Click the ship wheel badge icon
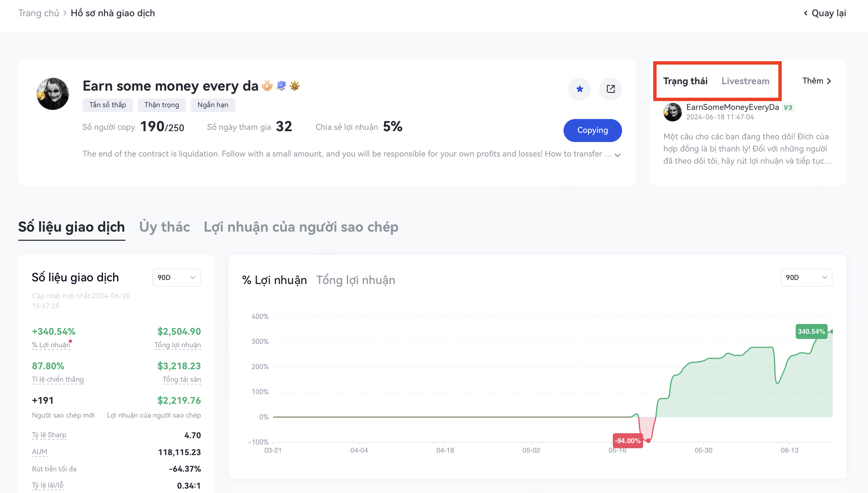This screenshot has height=493, width=868. click(x=295, y=86)
